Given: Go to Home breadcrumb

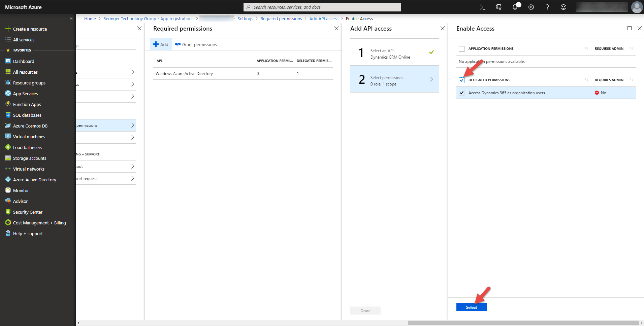Looking at the screenshot, I should pos(90,19).
